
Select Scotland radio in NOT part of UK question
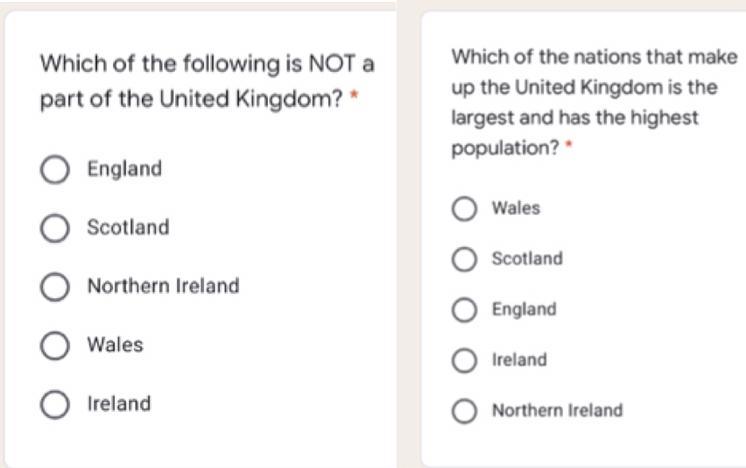click(55, 228)
